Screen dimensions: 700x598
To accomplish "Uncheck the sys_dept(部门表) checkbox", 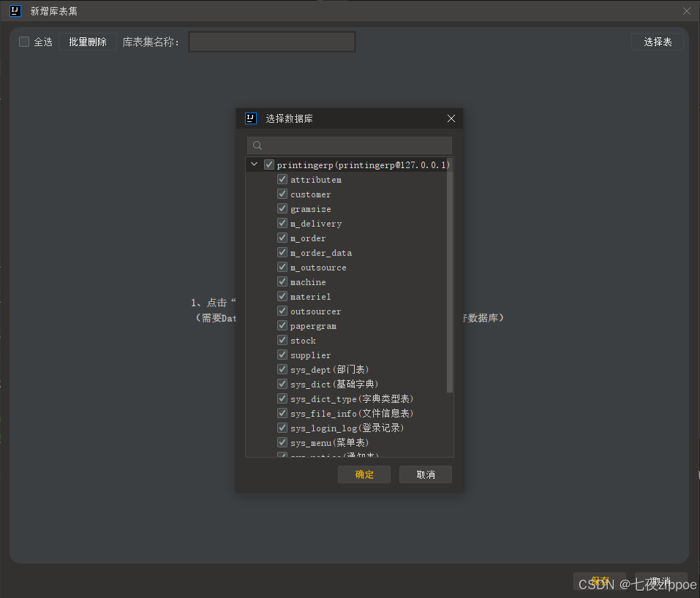I will (282, 369).
